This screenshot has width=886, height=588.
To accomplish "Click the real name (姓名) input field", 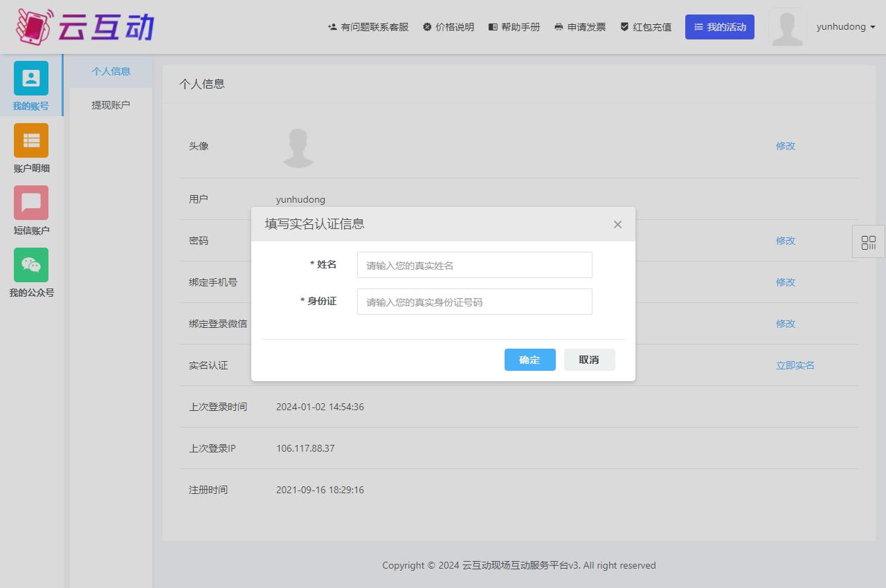I will (x=474, y=265).
